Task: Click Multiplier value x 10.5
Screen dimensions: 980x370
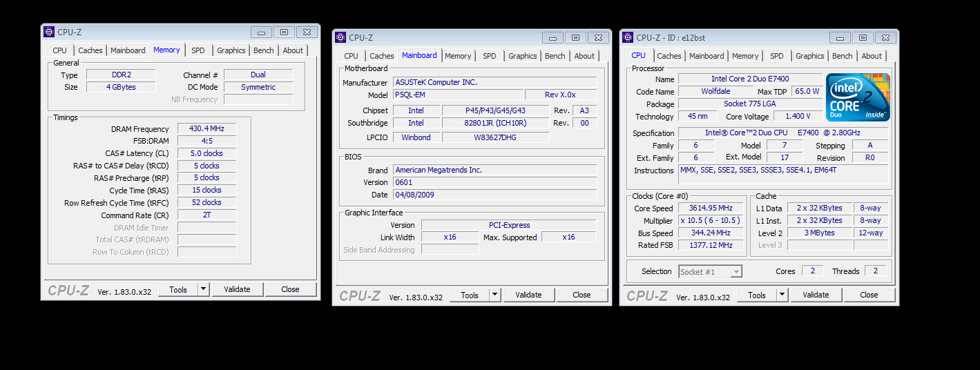Action: click(x=711, y=220)
